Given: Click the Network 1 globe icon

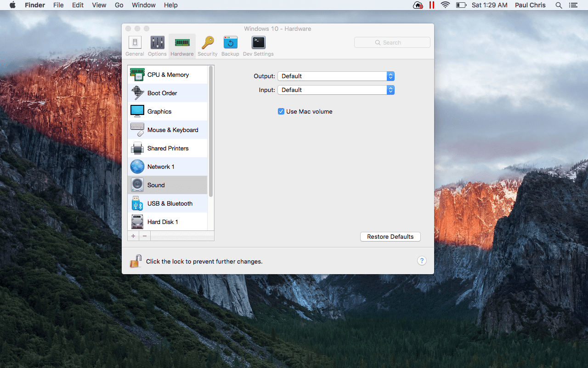Looking at the screenshot, I should pos(137,167).
